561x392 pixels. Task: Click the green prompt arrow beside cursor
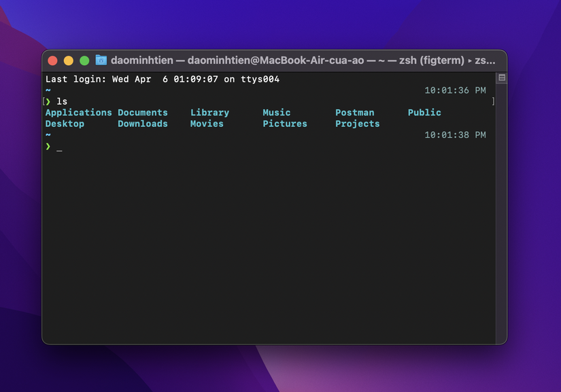(x=48, y=146)
